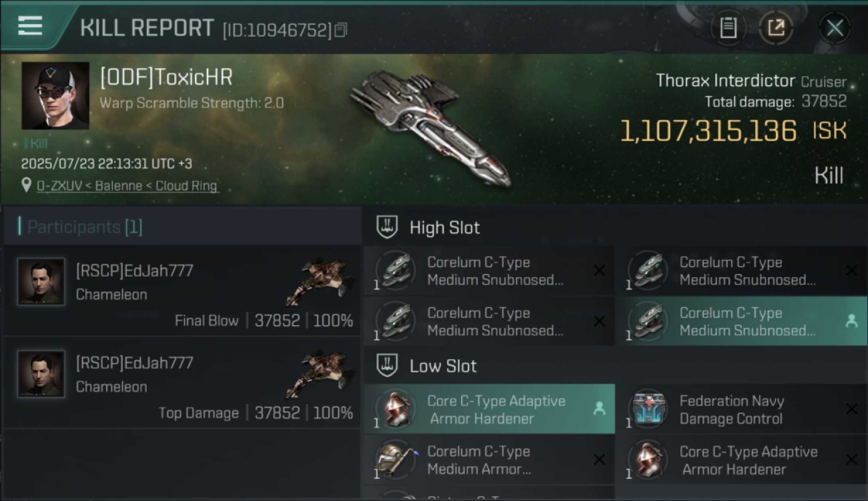Open the O-ZXUV location link
Image resolution: width=868 pixels, height=501 pixels.
point(128,186)
